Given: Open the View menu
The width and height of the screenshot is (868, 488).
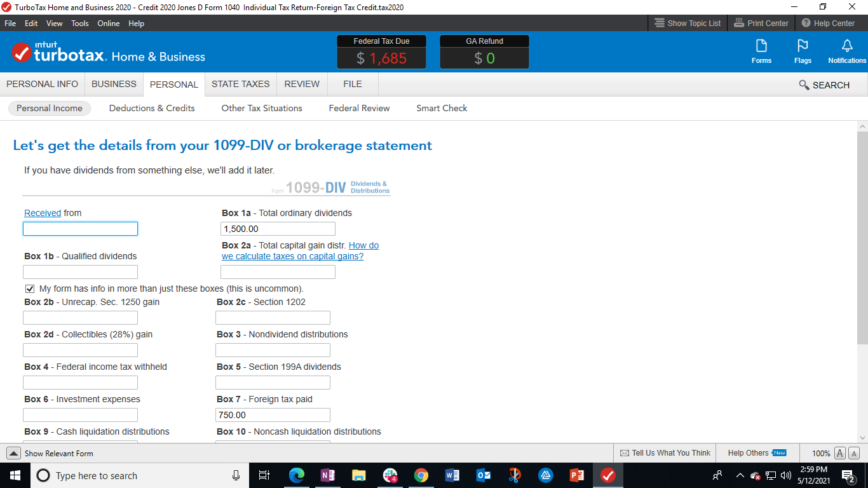Looking at the screenshot, I should [x=55, y=23].
